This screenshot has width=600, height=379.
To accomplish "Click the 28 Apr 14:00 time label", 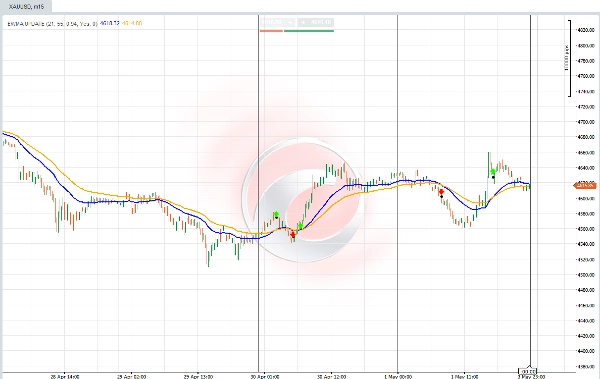I will pyautogui.click(x=65, y=377).
